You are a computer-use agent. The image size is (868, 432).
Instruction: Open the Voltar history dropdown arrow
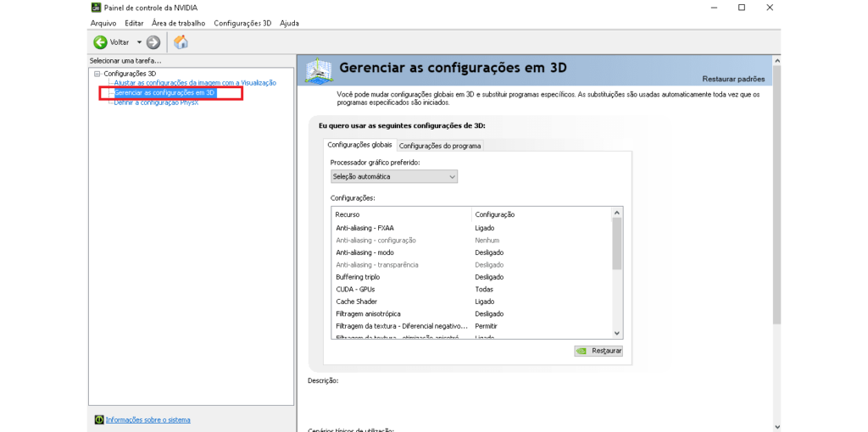(139, 42)
